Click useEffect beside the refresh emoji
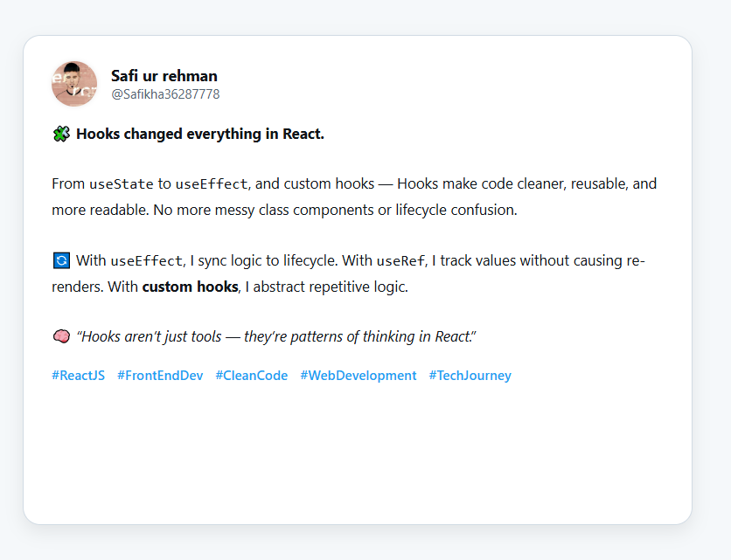Image resolution: width=731 pixels, height=560 pixels. pyautogui.click(x=146, y=260)
